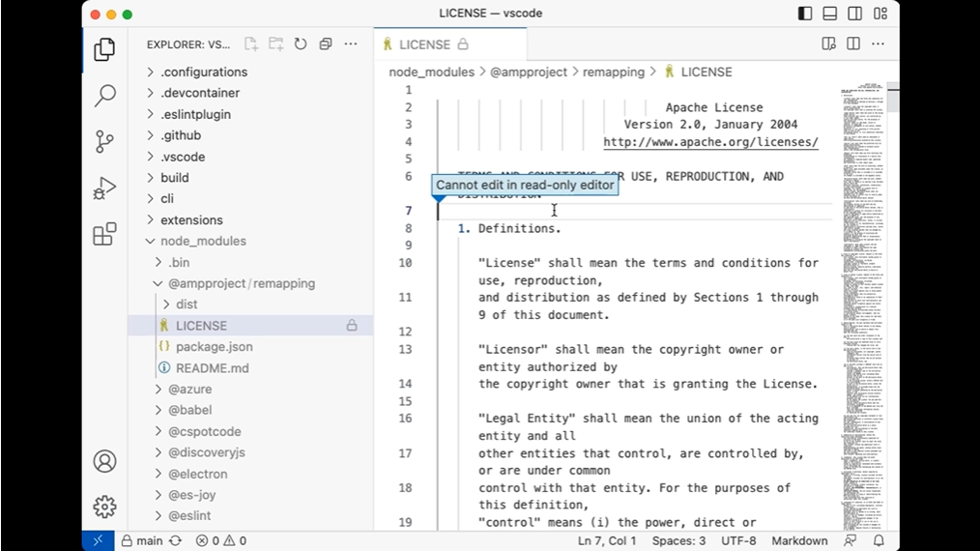980x551 pixels.
Task: Open Explorer views and more actions menu
Action: pyautogui.click(x=351, y=43)
